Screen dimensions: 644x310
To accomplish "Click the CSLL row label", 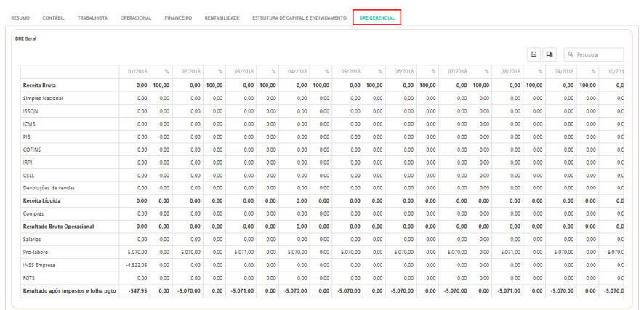I will (29, 175).
